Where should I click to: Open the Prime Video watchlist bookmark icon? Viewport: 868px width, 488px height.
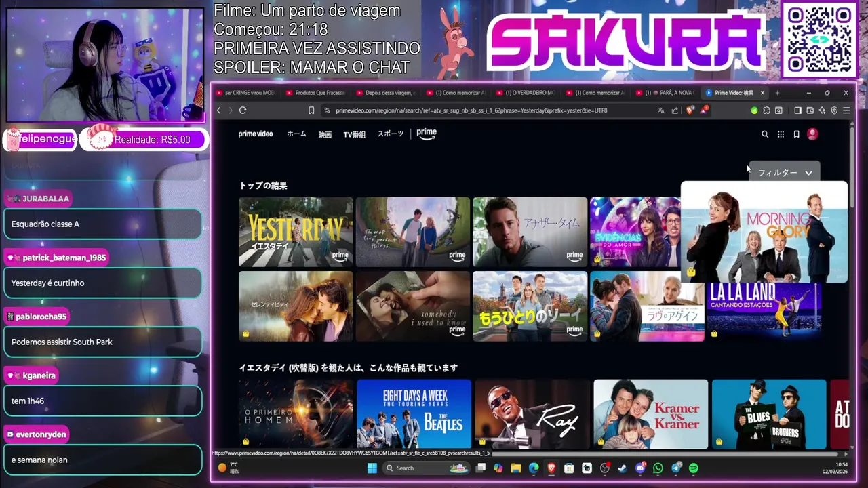tap(796, 134)
